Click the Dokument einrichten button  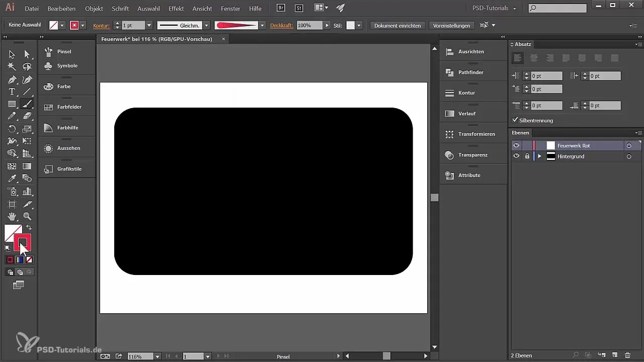click(397, 25)
